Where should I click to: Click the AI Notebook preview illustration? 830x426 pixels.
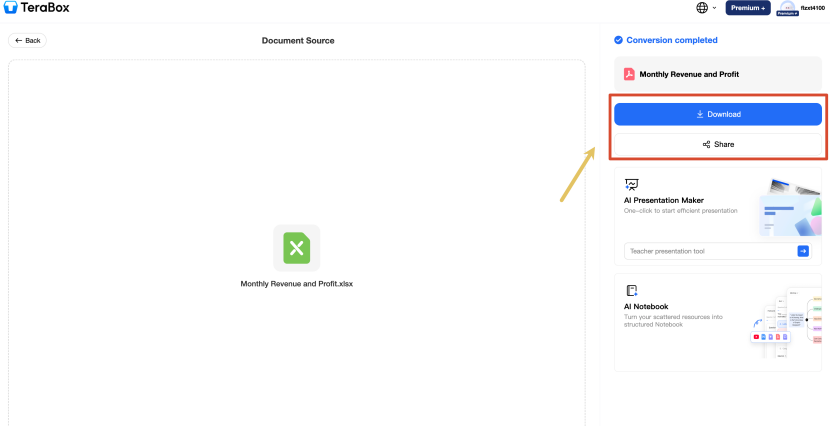[787, 323]
